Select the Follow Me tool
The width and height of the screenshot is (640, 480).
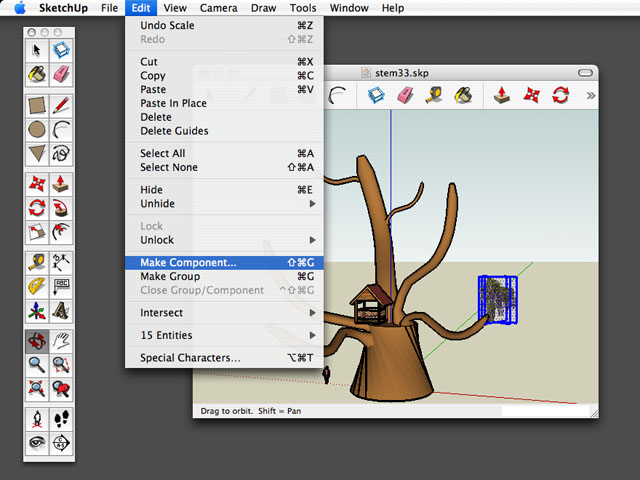pos(61,208)
